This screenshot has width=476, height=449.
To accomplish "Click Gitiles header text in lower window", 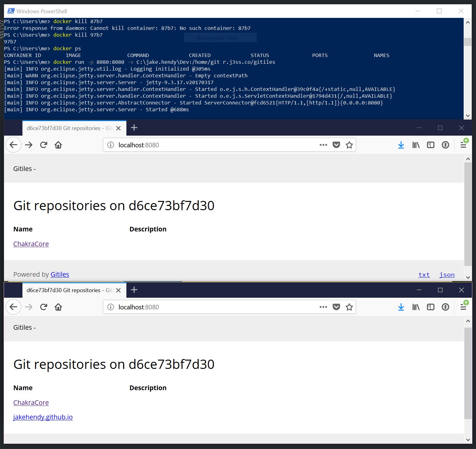I will 24,327.
